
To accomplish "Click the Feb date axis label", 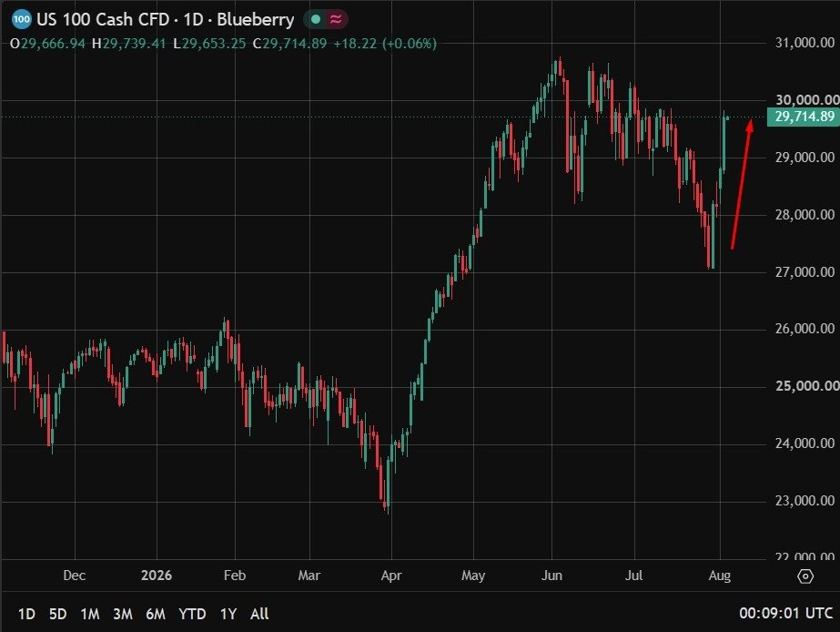I will coord(235,576).
